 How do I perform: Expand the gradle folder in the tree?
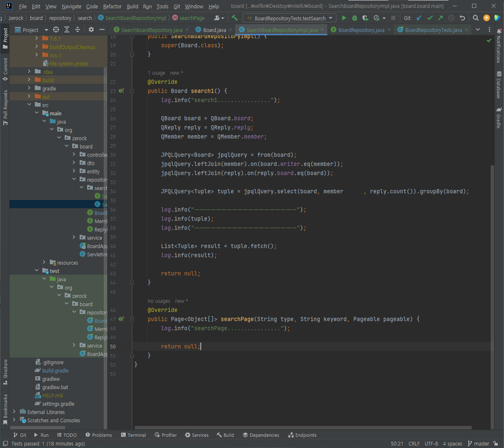(29, 88)
